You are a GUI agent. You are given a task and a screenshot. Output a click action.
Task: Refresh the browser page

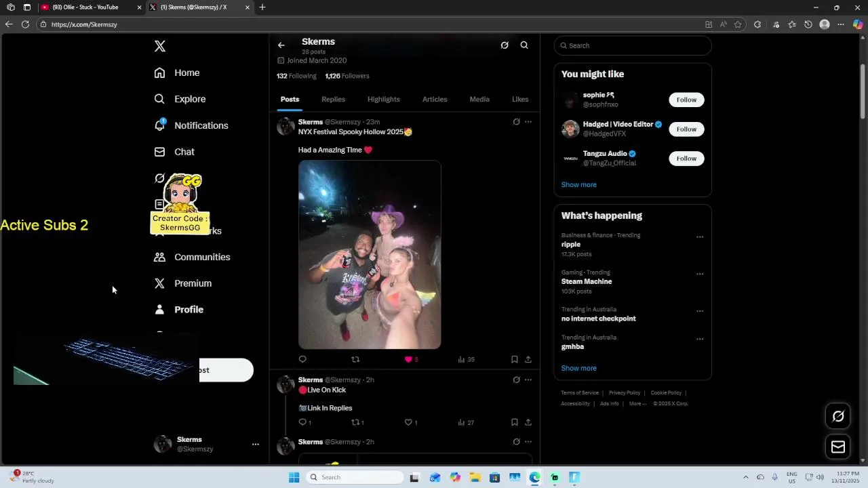[25, 24]
